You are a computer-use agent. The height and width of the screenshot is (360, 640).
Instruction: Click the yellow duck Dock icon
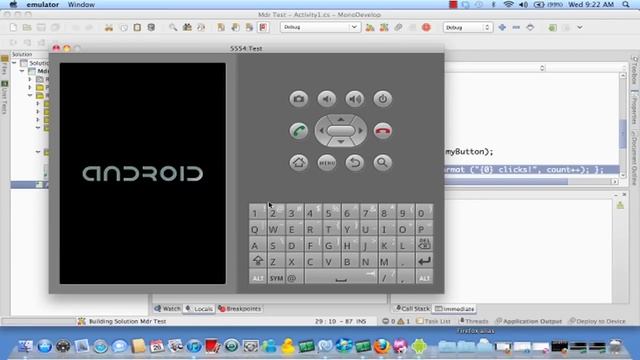click(x=288, y=347)
